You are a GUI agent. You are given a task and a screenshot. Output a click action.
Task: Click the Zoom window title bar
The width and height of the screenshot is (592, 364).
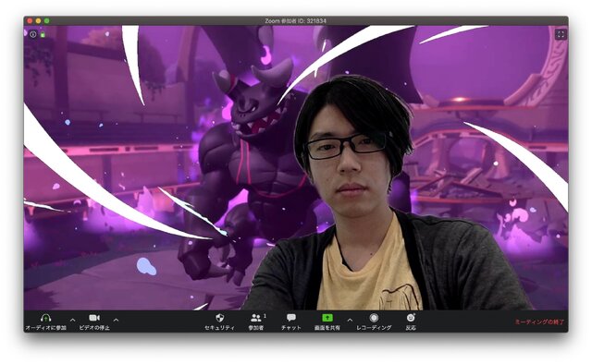[296, 20]
